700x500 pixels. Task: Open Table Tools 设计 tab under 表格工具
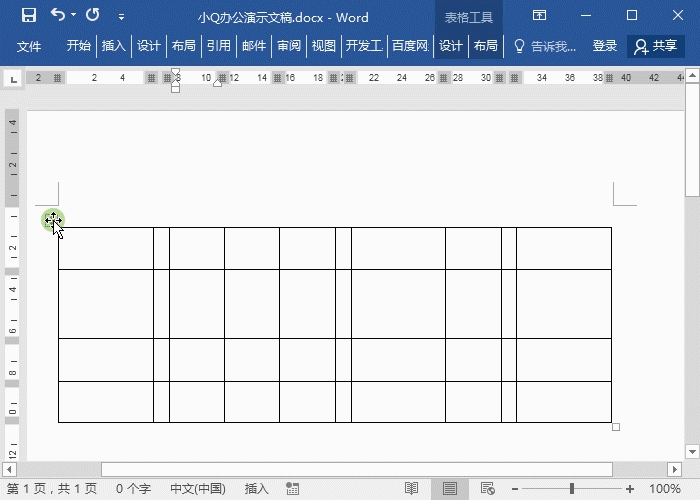click(x=450, y=46)
